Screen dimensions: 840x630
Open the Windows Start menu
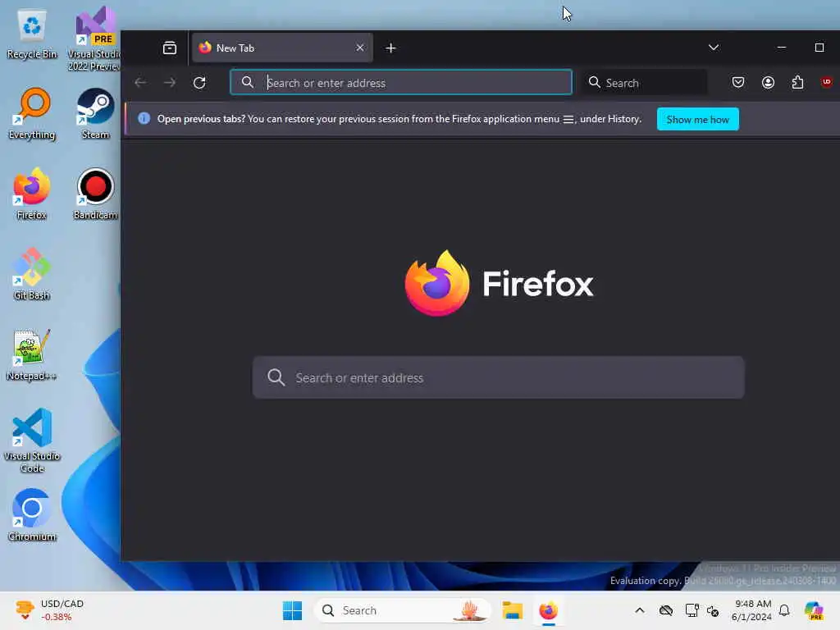coord(292,610)
